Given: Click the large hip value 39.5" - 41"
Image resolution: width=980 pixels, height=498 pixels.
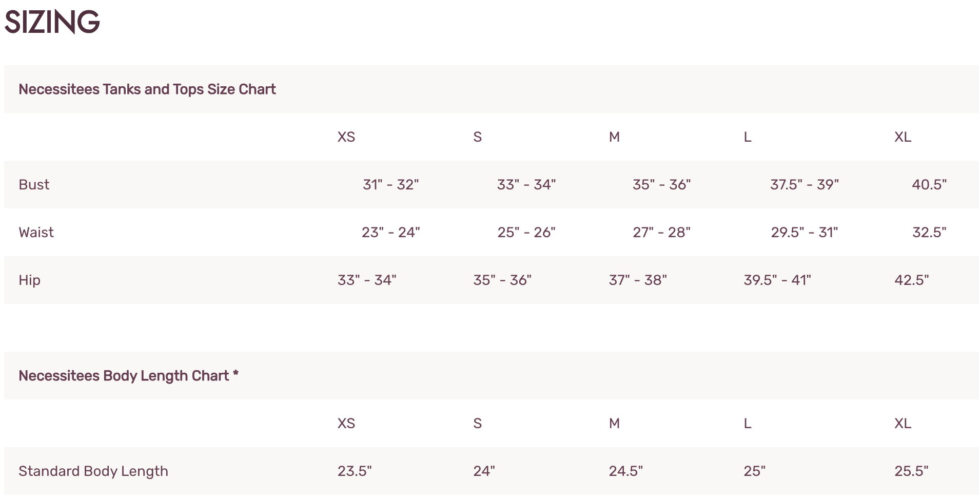Looking at the screenshot, I should (777, 280).
